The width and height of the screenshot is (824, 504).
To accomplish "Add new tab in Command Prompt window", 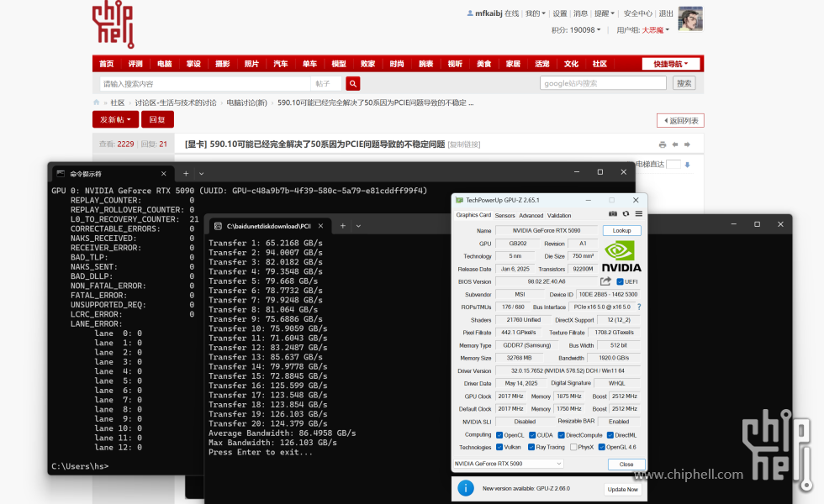I will [186, 173].
